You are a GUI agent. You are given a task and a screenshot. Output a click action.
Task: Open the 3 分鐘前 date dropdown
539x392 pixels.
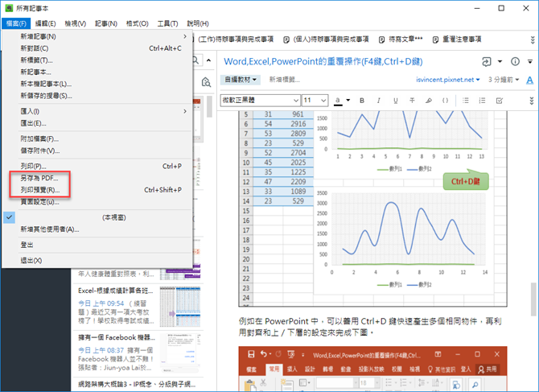point(504,80)
